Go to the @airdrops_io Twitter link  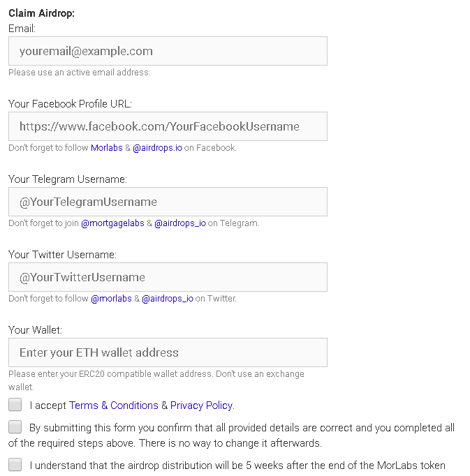[168, 299]
